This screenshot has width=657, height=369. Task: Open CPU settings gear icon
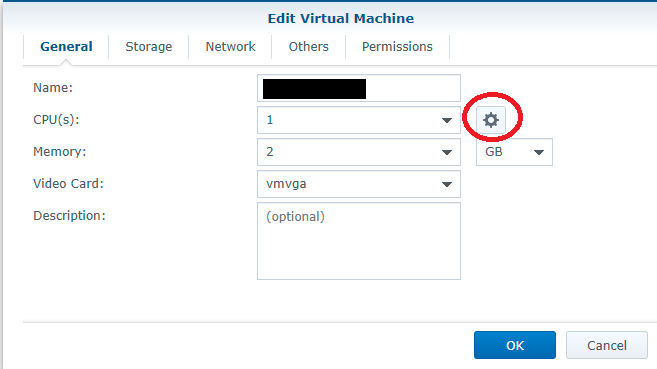491,120
